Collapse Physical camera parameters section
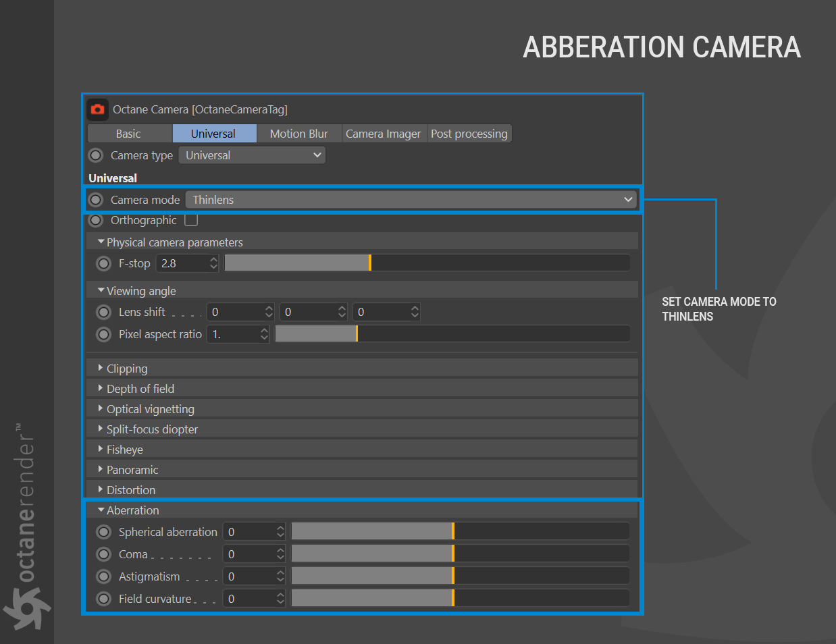The height and width of the screenshot is (644, 836). pyautogui.click(x=362, y=242)
